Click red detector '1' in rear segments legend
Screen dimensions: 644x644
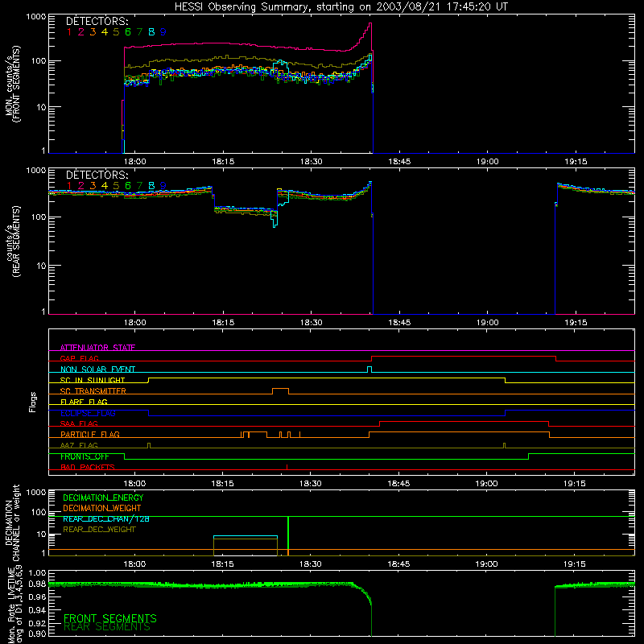(69, 186)
